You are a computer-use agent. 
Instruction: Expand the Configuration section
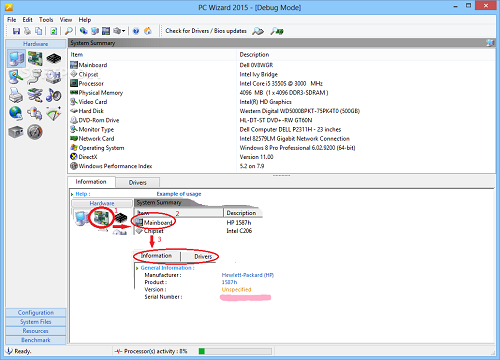tap(36, 312)
